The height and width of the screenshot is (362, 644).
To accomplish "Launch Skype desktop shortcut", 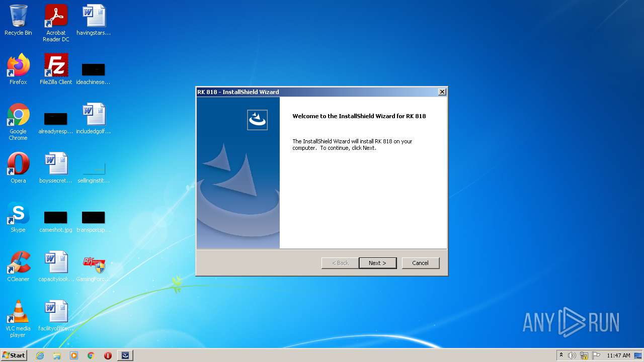I will click(18, 217).
